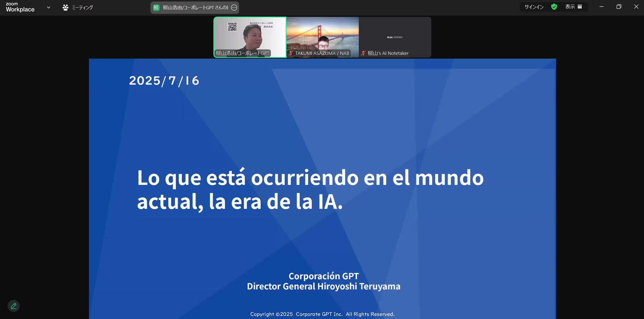Click the muted mic icon of AI Notetaker
644x319 pixels.
point(363,53)
